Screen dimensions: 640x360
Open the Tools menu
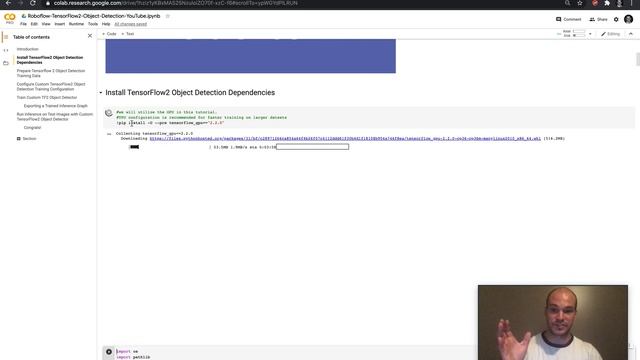tap(93, 24)
